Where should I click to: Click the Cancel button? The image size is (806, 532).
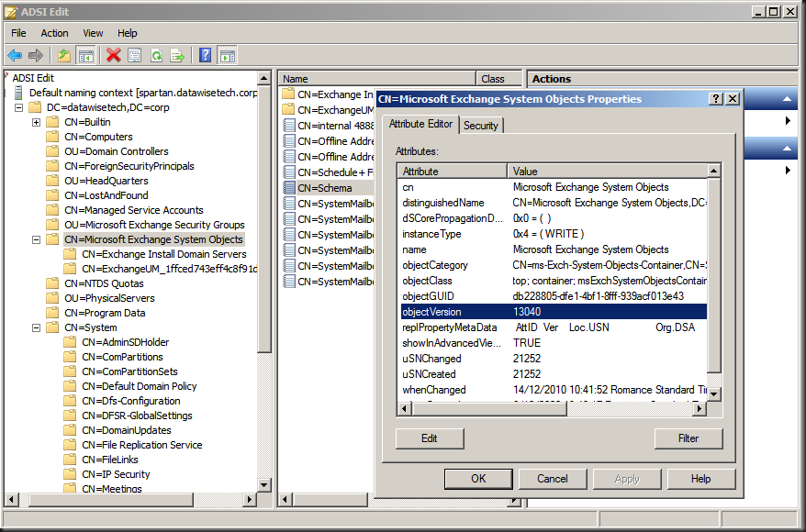point(553,479)
